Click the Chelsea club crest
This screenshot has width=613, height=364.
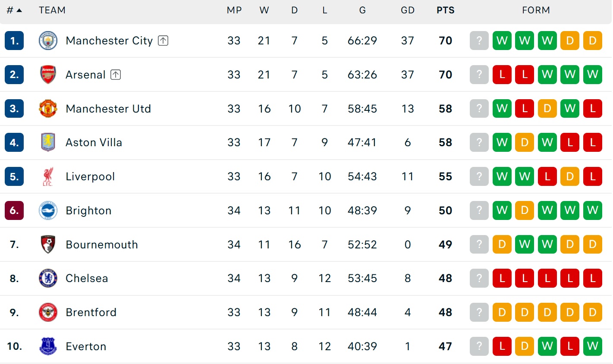48,278
